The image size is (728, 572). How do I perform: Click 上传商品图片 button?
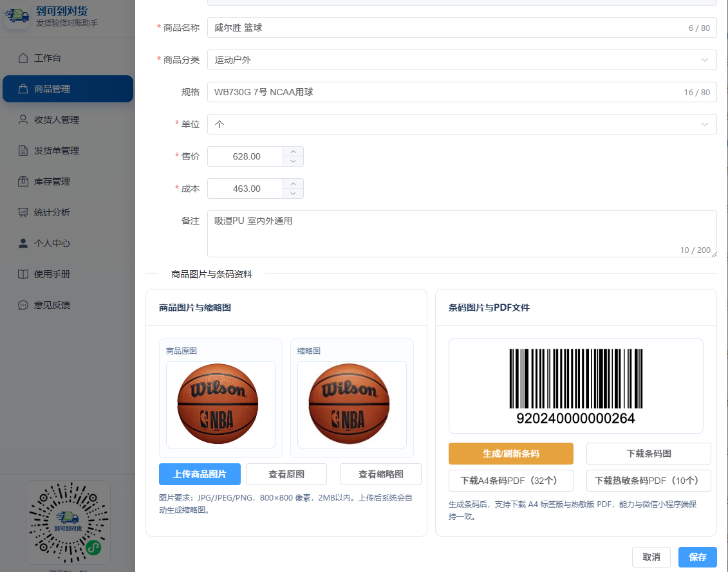click(200, 474)
